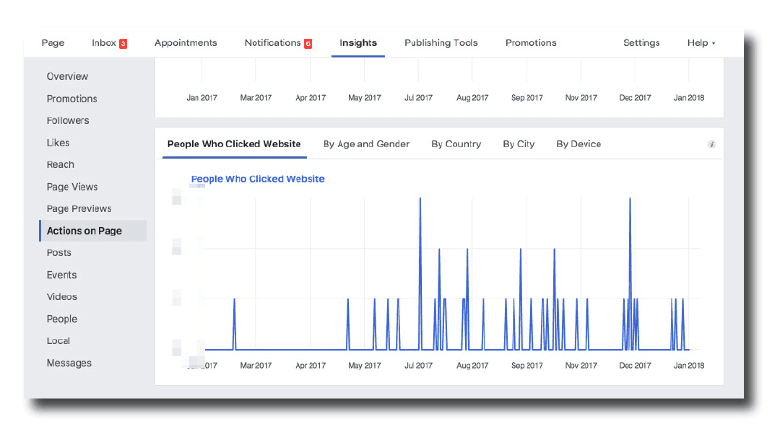Show the By City breakdown
Image resolution: width=770 pixels, height=435 pixels.
click(x=519, y=144)
